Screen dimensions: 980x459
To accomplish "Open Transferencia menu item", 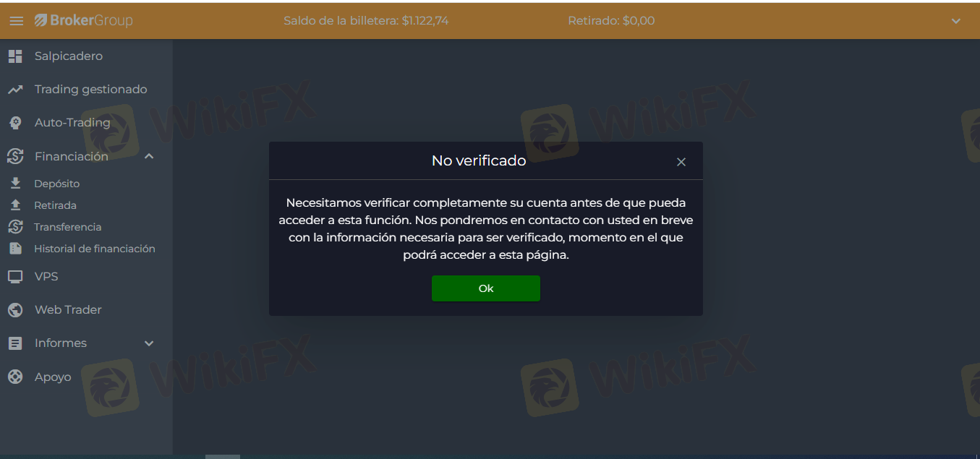I will tap(67, 227).
